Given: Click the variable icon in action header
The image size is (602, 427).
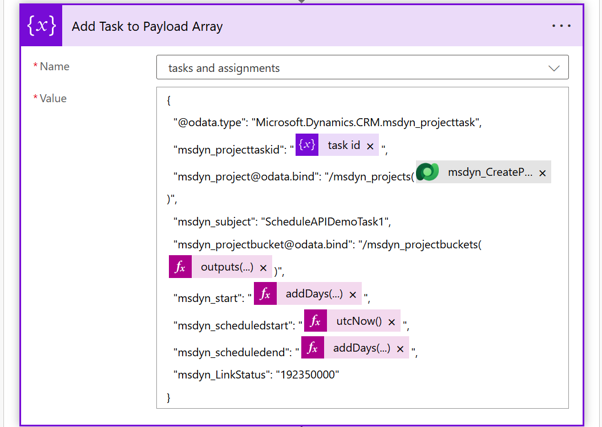Looking at the screenshot, I should click(x=41, y=26).
